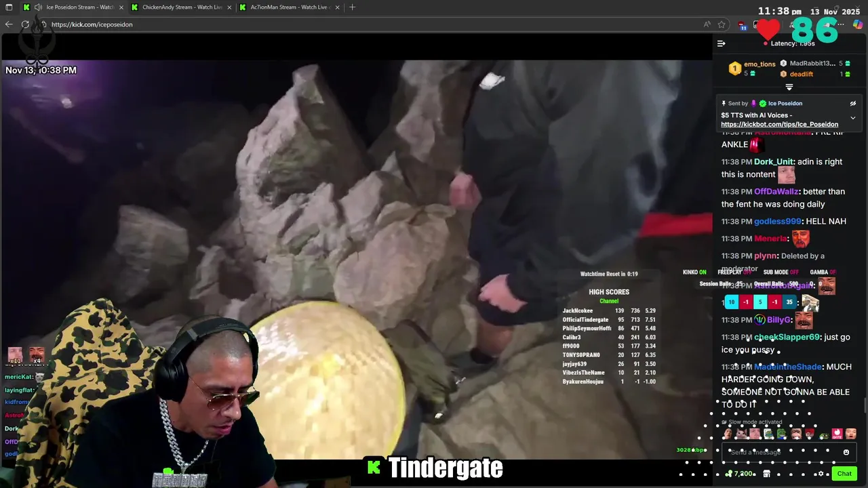
Task: Focus the Send a message field
Action: [789, 452]
